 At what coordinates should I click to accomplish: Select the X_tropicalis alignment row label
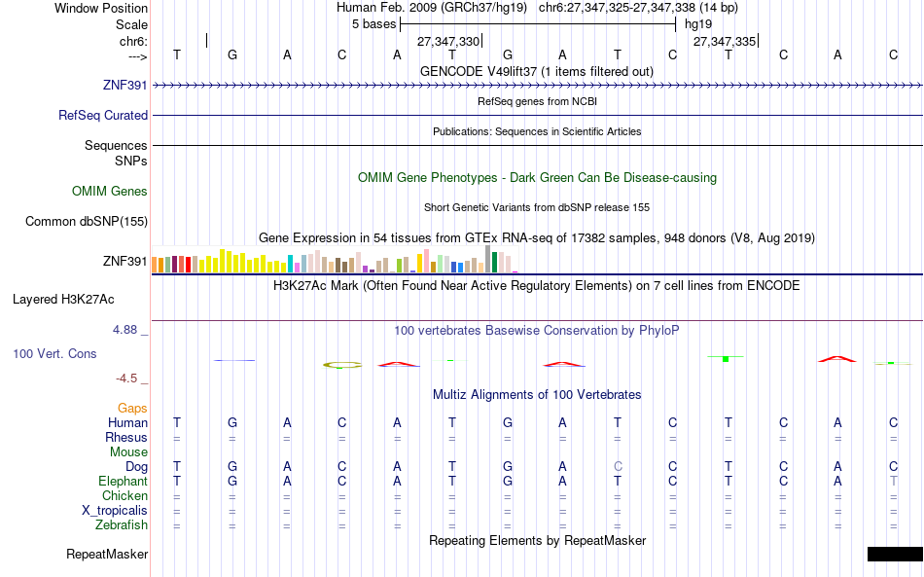[115, 511]
